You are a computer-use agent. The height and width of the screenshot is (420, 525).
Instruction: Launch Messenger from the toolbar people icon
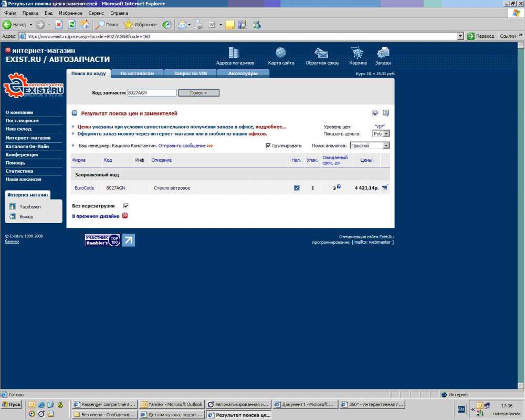(257, 25)
